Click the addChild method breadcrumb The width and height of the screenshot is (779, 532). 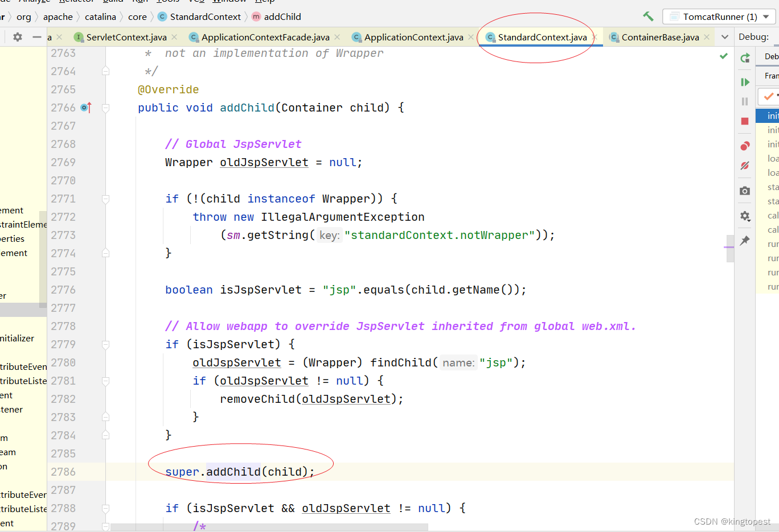click(x=277, y=17)
